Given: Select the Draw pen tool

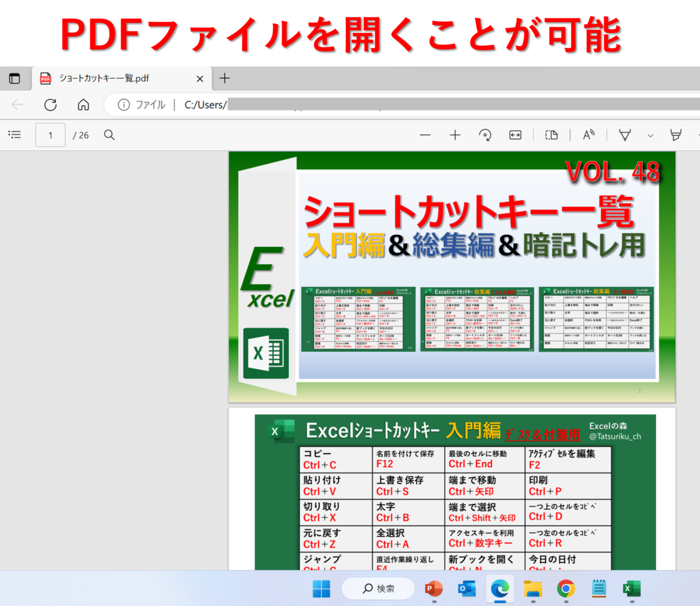Looking at the screenshot, I should pyautogui.click(x=625, y=135).
